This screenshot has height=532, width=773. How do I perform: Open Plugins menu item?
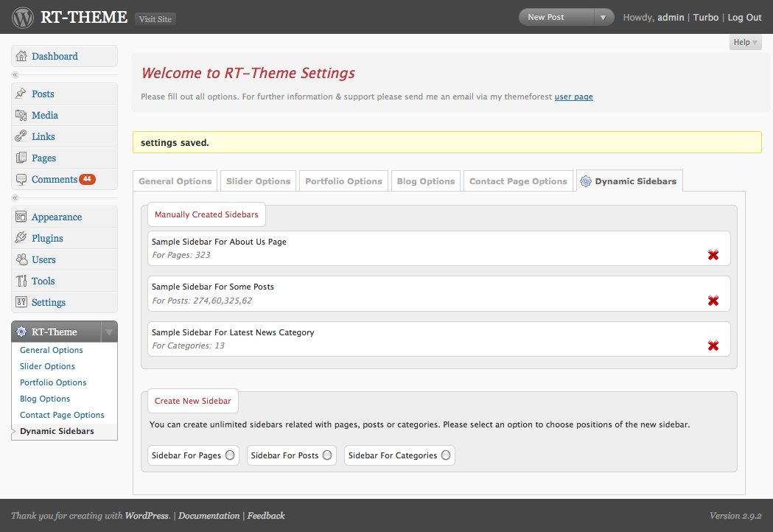pyautogui.click(x=65, y=238)
